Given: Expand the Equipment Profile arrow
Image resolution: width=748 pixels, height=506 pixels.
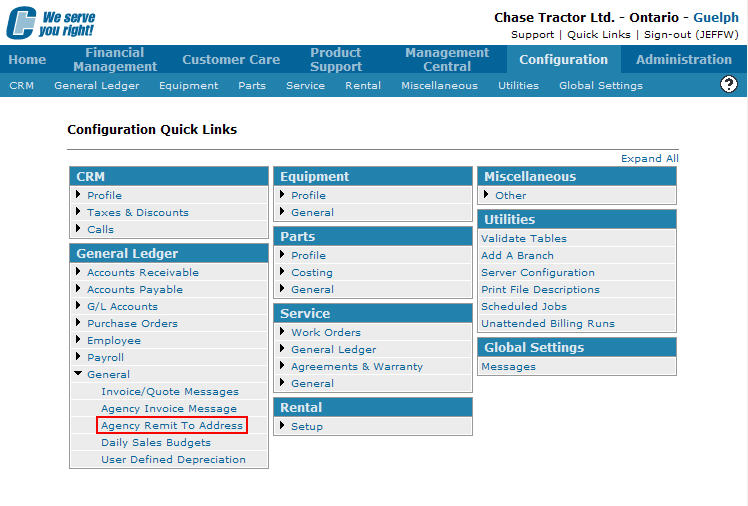Looking at the screenshot, I should [x=282, y=194].
